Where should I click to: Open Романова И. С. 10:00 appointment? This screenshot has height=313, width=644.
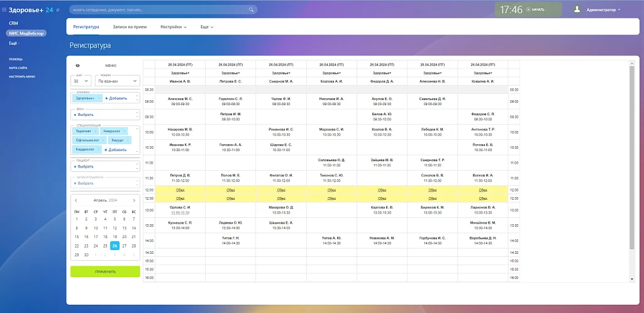[x=281, y=132]
